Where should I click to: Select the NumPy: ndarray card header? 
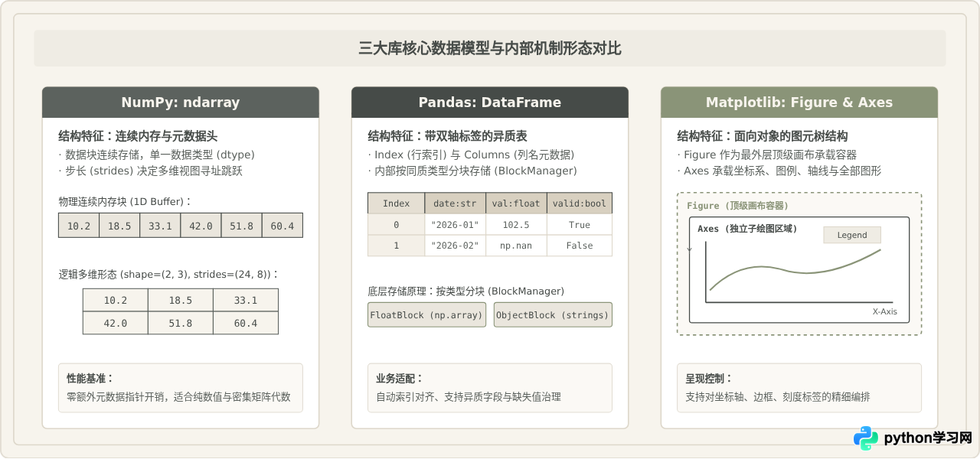[181, 103]
